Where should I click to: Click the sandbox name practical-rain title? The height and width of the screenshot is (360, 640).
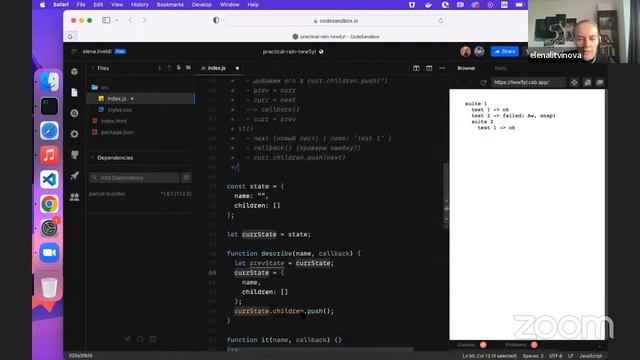[x=289, y=52]
